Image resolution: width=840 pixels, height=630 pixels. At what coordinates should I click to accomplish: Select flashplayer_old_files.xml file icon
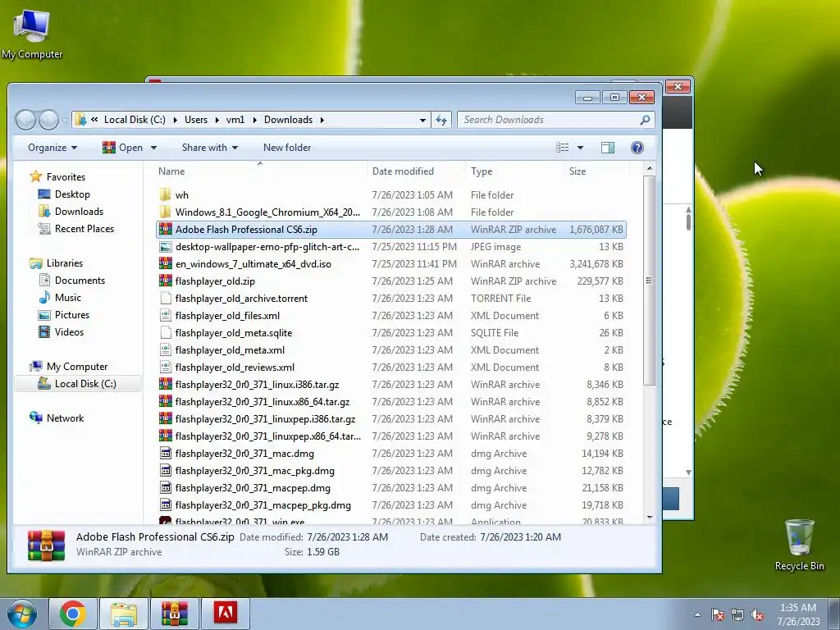tap(166, 316)
